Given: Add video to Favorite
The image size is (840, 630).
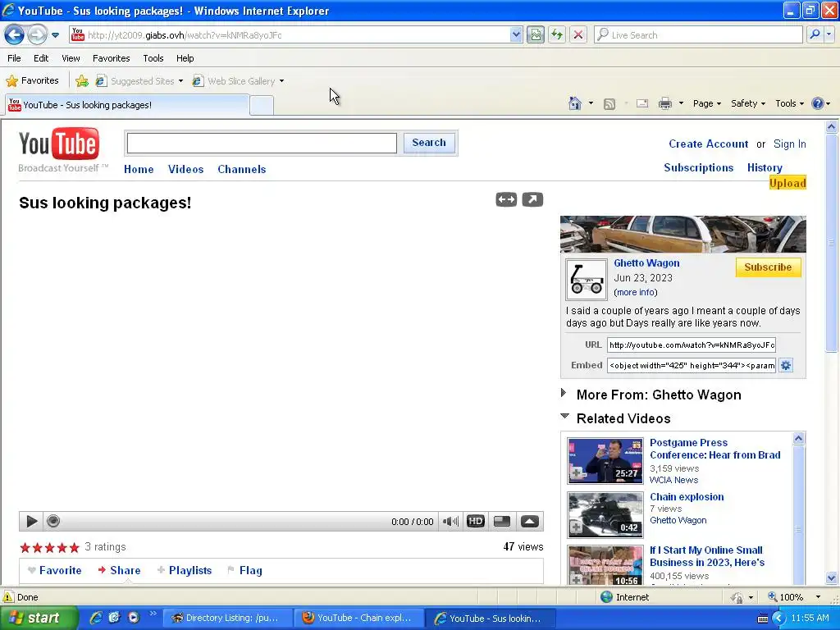Looking at the screenshot, I should tap(54, 571).
